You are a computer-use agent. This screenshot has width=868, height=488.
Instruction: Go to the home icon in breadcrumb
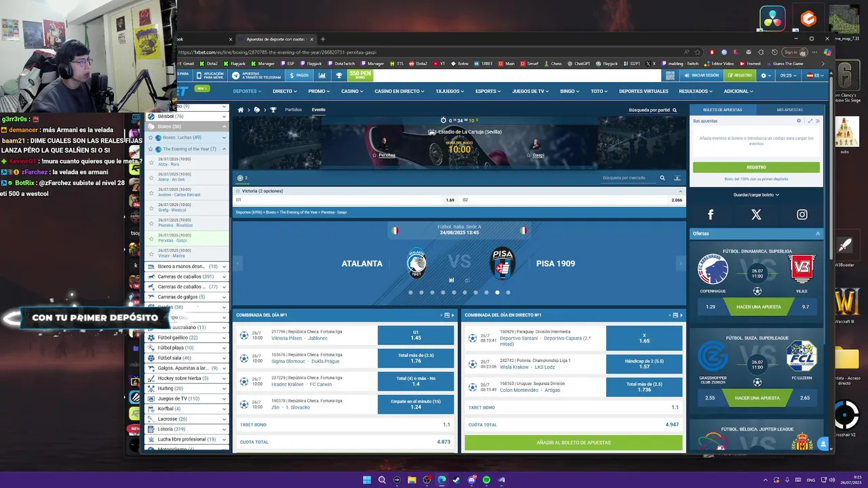point(241,110)
